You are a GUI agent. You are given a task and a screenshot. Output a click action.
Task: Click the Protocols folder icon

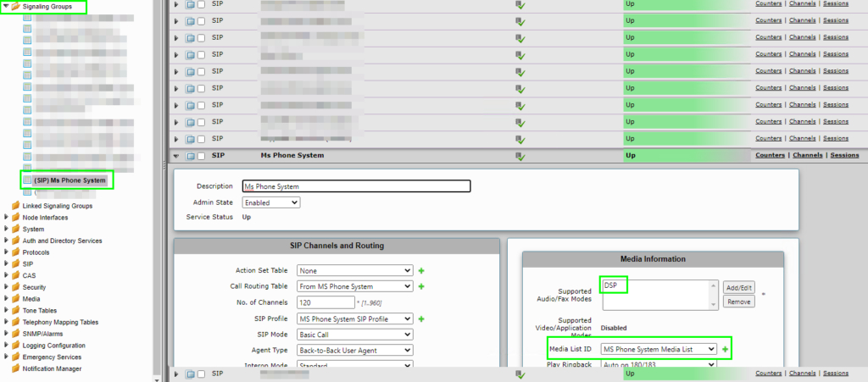click(x=15, y=252)
